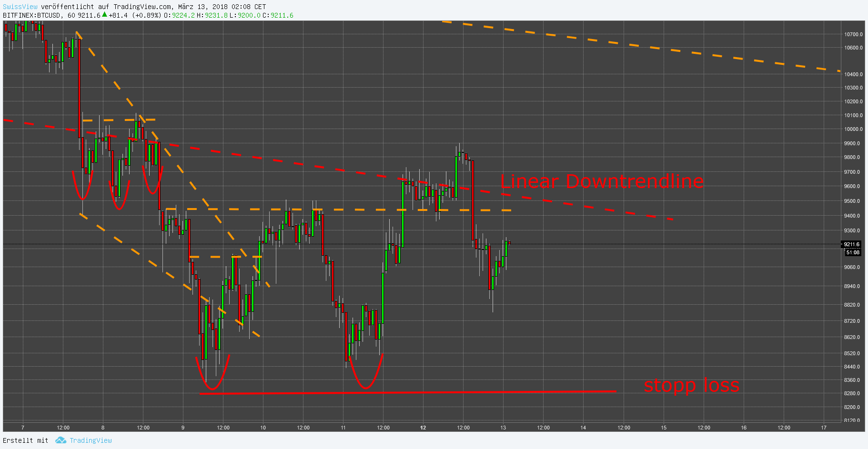
Task: Click the 10000.0 price axis label
Action: click(x=853, y=129)
